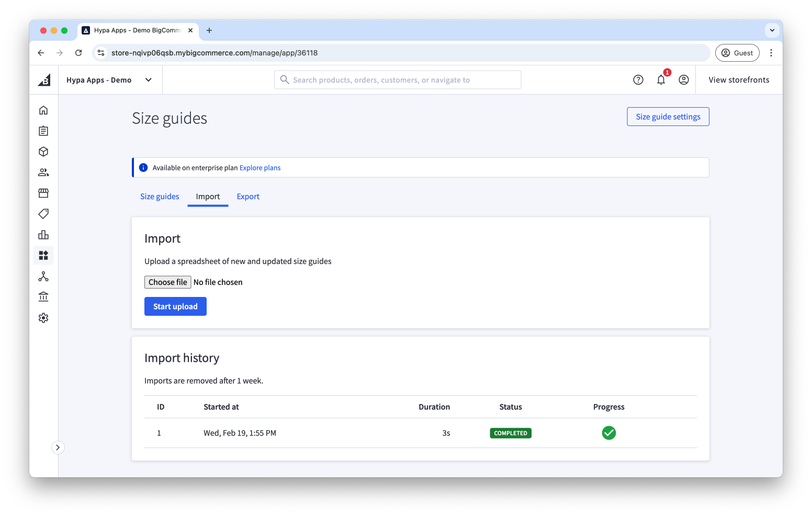
Task: Go to the Home dashboard icon
Action: (x=43, y=110)
